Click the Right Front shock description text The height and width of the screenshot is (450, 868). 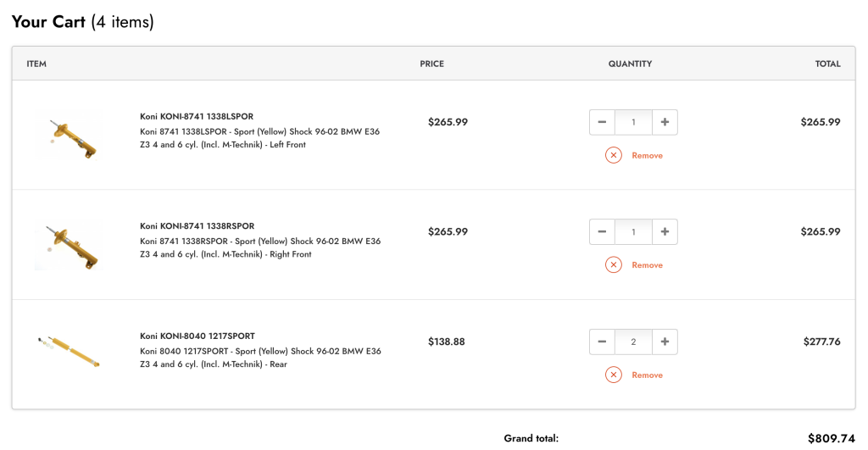[260, 247]
